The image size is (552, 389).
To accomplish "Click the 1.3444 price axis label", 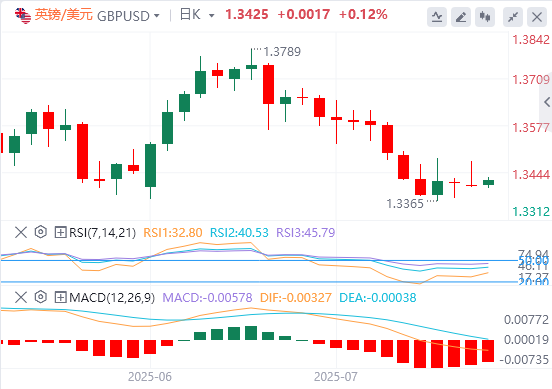I will [531, 175].
